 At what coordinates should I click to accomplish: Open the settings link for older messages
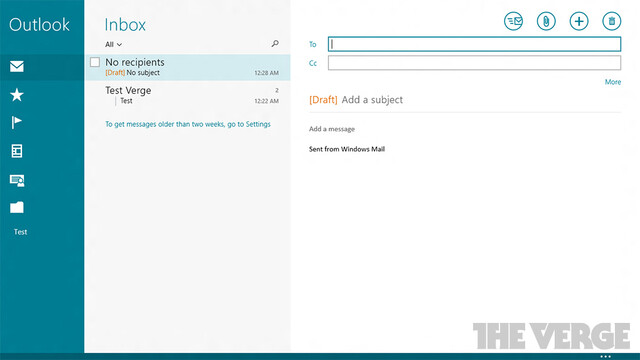(188, 124)
